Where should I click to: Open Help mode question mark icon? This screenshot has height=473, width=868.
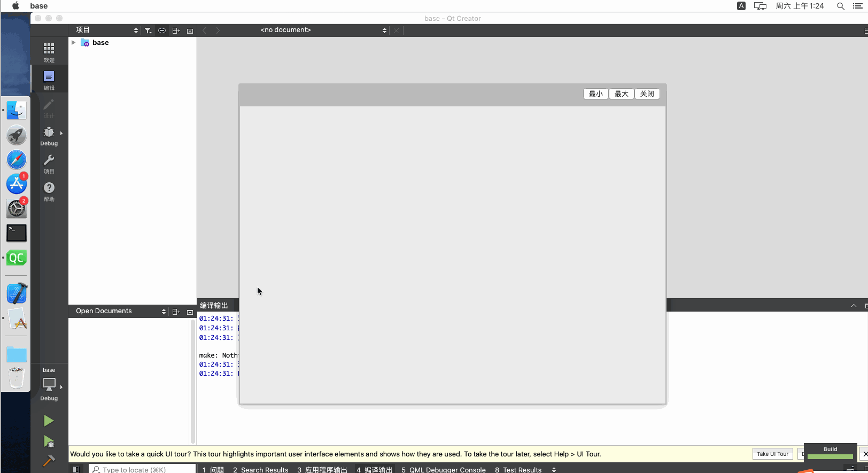pos(49,191)
